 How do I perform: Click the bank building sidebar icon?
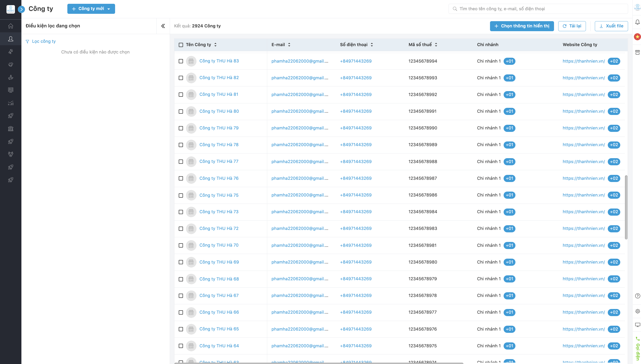(x=10, y=129)
